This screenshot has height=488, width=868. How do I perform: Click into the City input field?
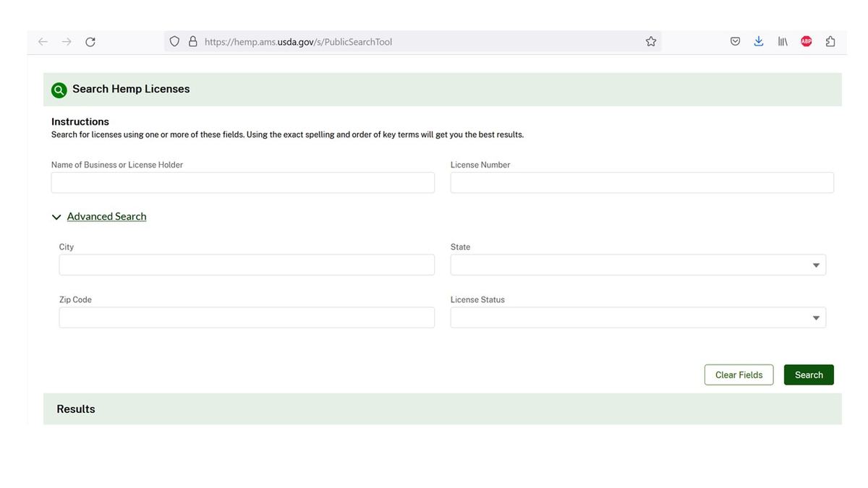click(247, 265)
